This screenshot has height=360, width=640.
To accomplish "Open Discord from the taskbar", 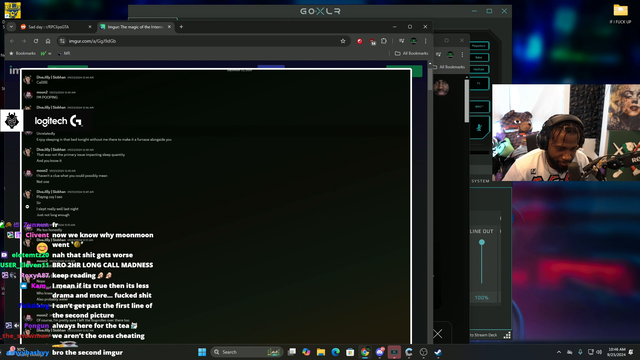I will click(380, 352).
